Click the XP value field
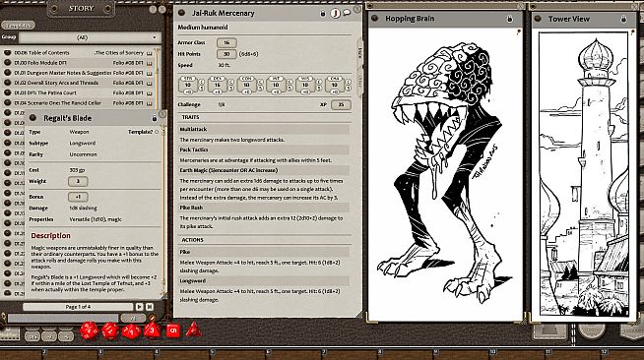Viewport: 644px width, 360px height. 341,105
